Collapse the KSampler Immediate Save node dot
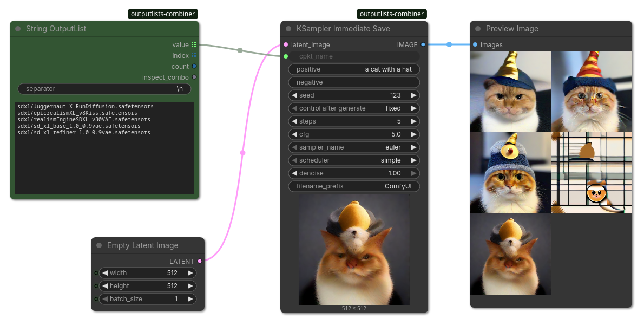644x325 pixels. pyautogui.click(x=288, y=29)
